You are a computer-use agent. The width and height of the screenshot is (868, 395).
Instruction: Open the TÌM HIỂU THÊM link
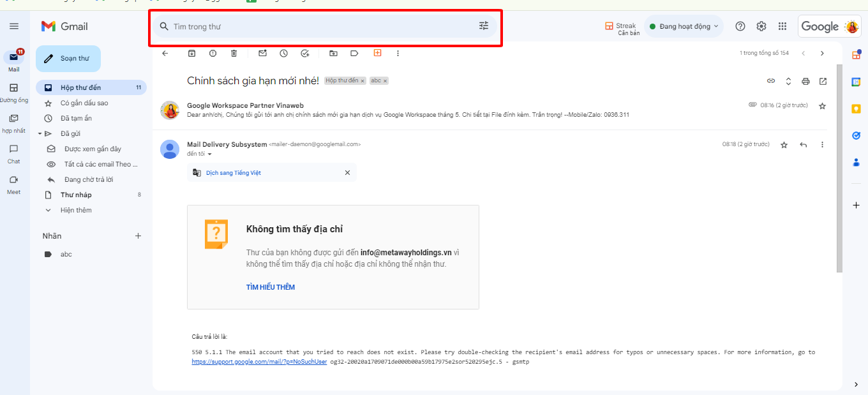pyautogui.click(x=271, y=287)
